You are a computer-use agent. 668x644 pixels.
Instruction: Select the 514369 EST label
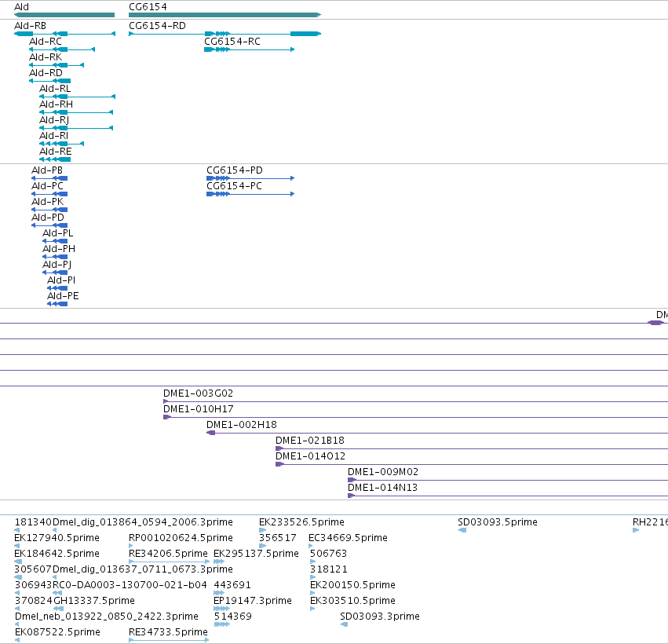pos(232,617)
